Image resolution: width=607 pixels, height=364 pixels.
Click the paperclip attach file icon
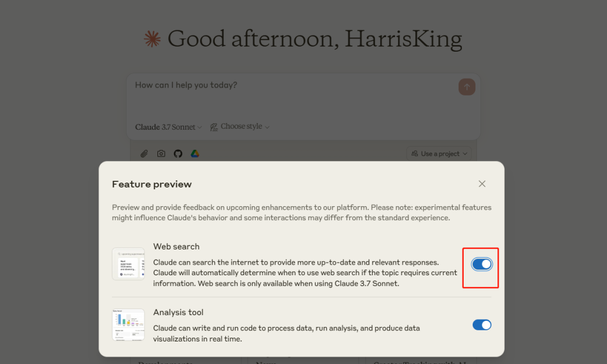click(x=144, y=153)
